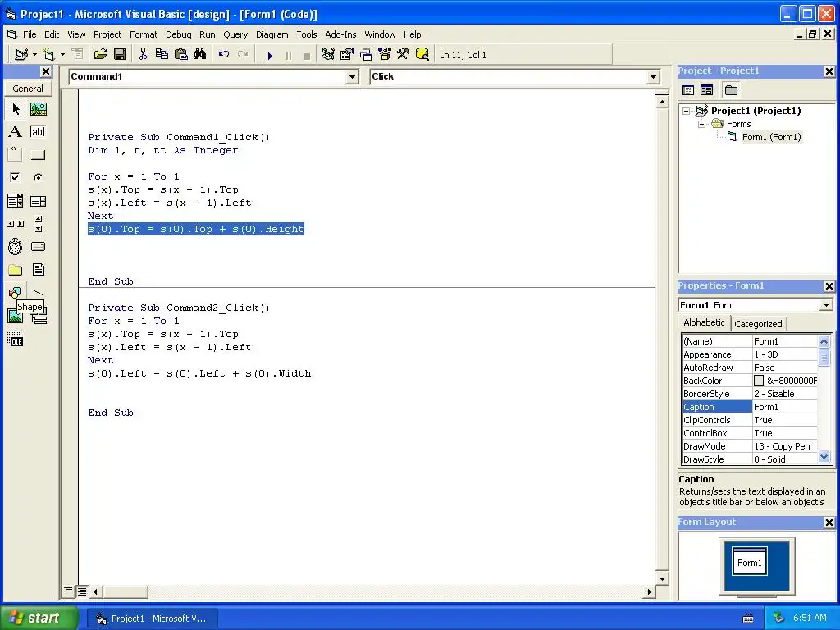Click the Open Project folder icon
The height and width of the screenshot is (630, 840).
pyautogui.click(x=101, y=54)
